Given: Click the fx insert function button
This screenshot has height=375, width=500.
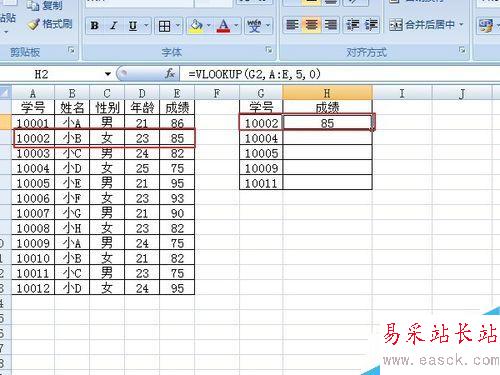Looking at the screenshot, I should pos(170,74).
